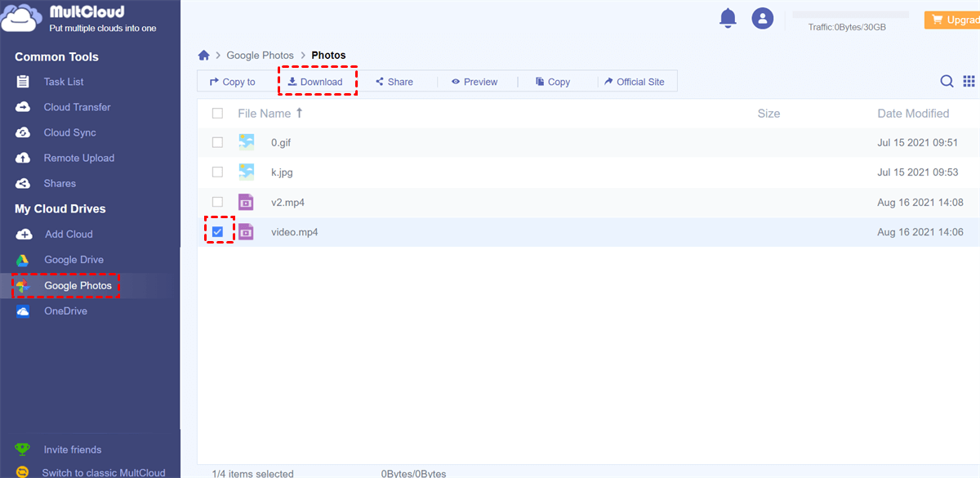The width and height of the screenshot is (980, 478).
Task: Open Cloud Transfer tool
Action: click(77, 107)
